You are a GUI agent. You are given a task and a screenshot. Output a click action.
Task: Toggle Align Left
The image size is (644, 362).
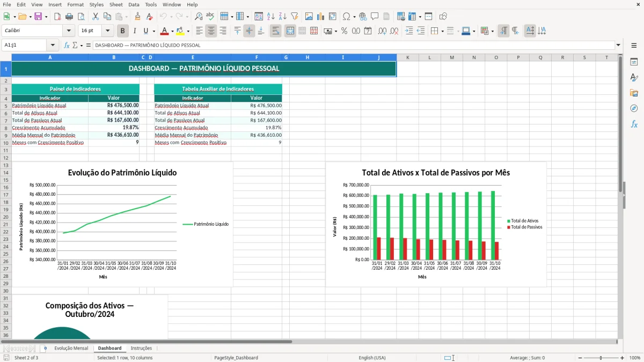[x=200, y=31]
